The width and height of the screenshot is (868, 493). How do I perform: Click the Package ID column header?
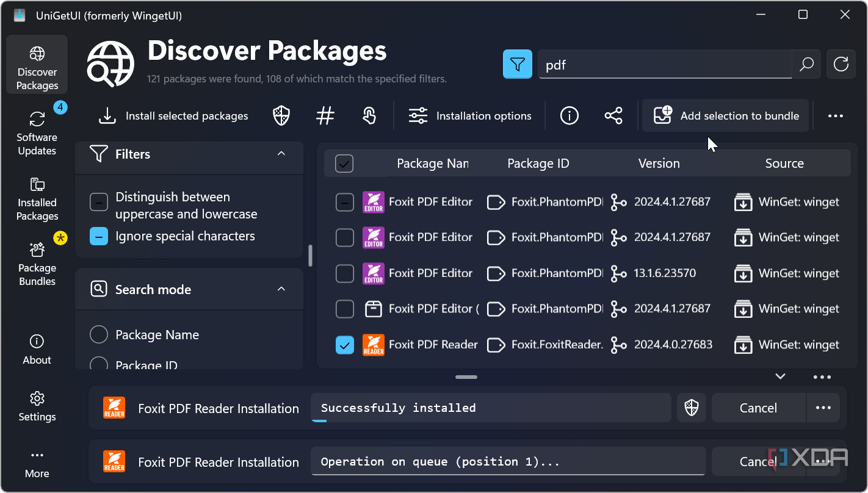pos(538,164)
